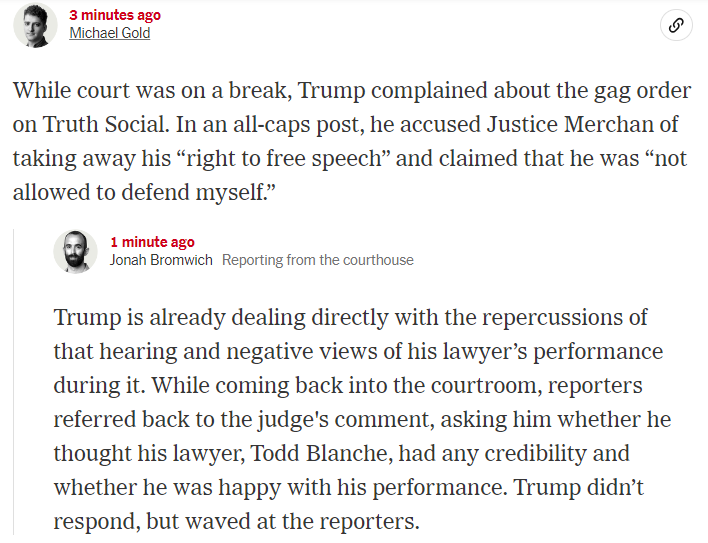
Task: Click the "1 minute ago" timestamp
Action: (153, 242)
